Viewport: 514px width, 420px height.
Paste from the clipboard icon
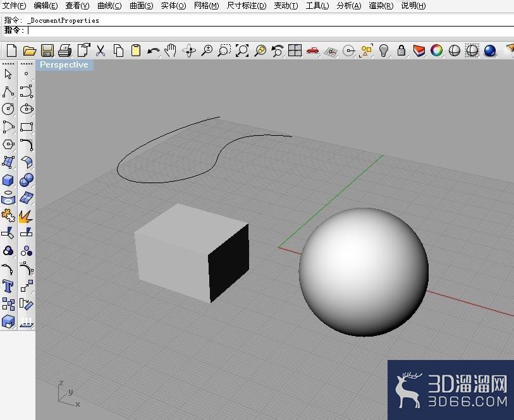click(136, 51)
